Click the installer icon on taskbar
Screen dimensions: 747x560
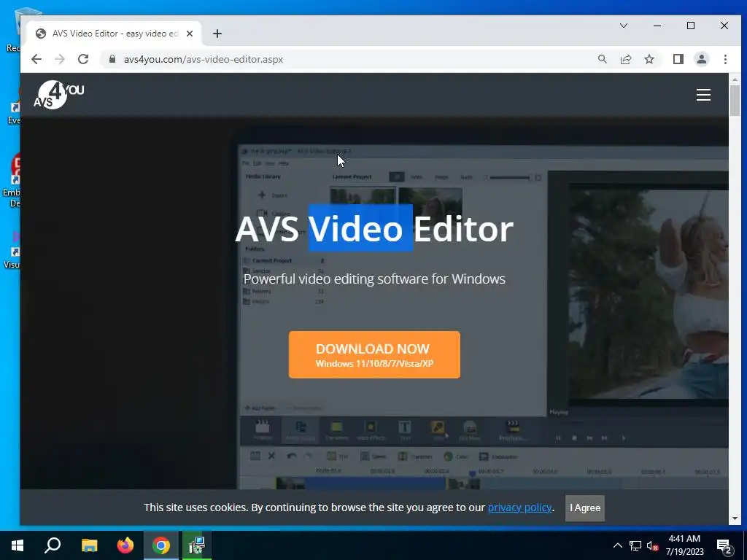point(196,545)
